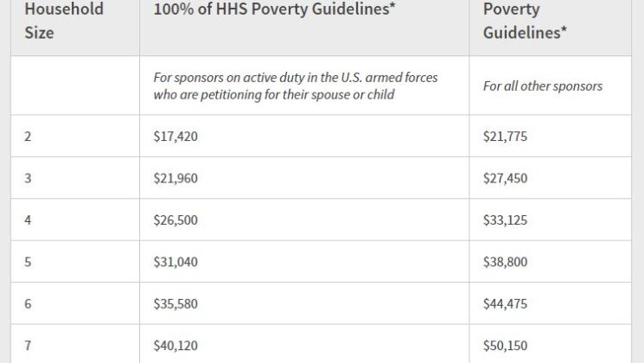Click the $21,775 value
The width and height of the screenshot is (644, 363).
point(505,137)
